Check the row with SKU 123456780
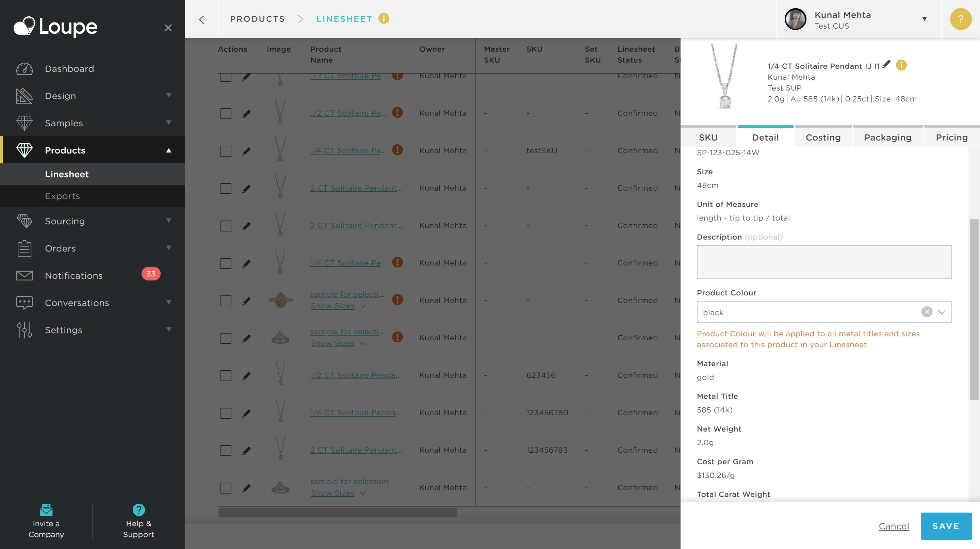Image resolution: width=980 pixels, height=549 pixels. point(226,413)
